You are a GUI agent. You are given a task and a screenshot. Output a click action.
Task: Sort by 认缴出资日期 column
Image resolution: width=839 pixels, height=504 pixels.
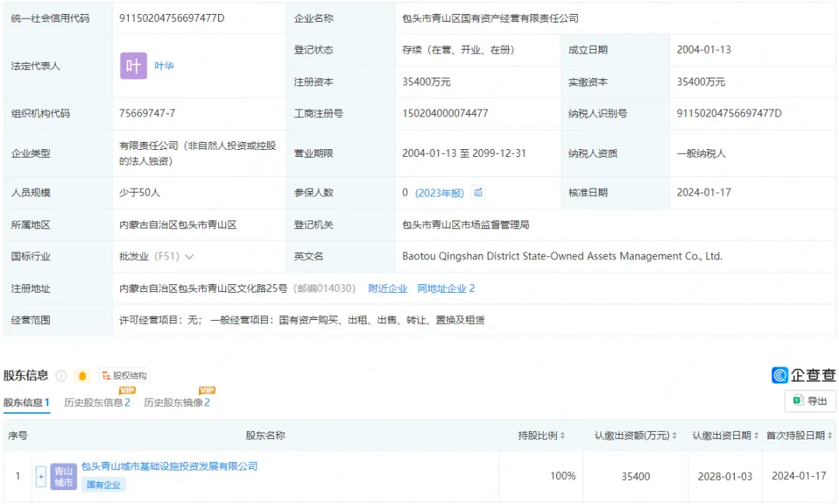click(x=725, y=436)
